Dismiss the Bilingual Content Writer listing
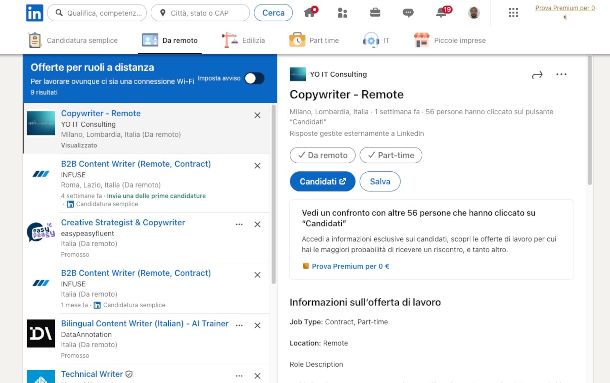610x383 pixels. pyautogui.click(x=257, y=325)
